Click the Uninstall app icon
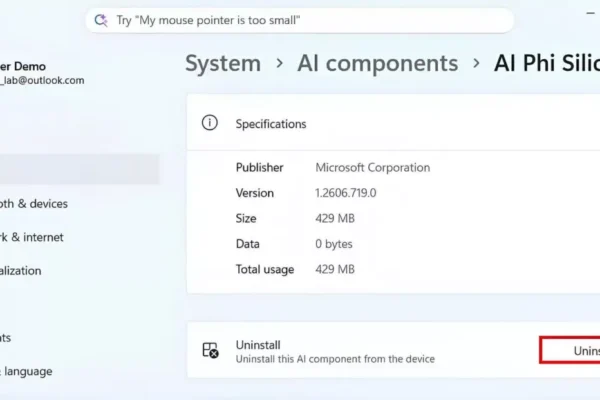Screen dimensions: 600x400 pos(210,350)
